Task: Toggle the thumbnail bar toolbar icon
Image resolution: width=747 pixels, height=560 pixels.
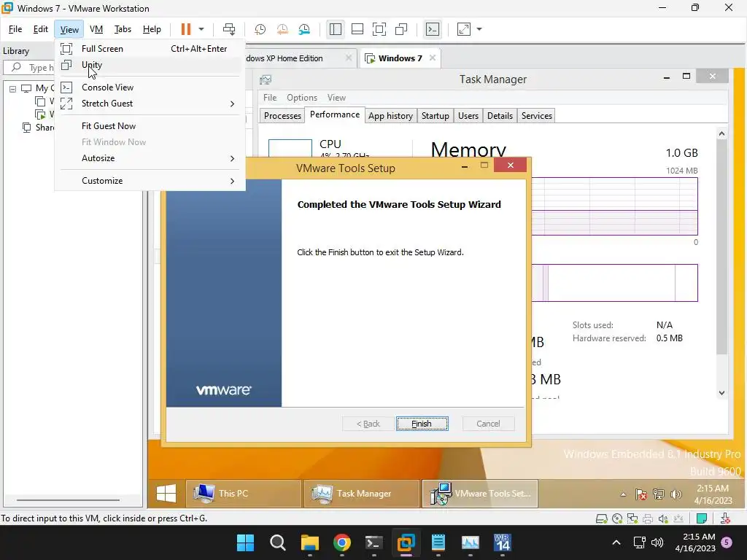Action: [x=357, y=29]
